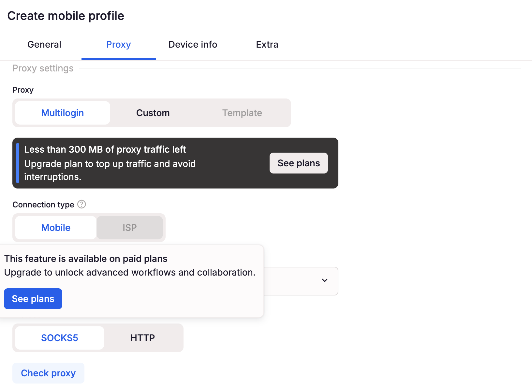Open the Connection type help icon
This screenshot has width=532, height=392.
click(81, 204)
